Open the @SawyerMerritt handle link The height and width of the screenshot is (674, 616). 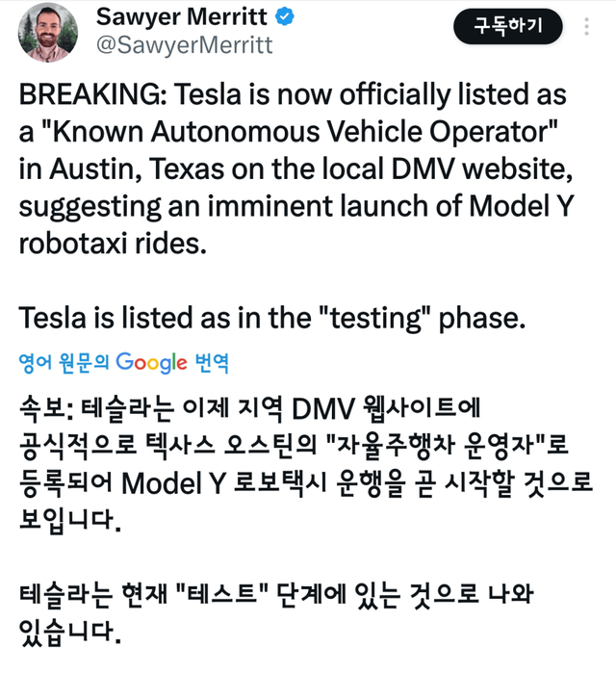[x=184, y=45]
